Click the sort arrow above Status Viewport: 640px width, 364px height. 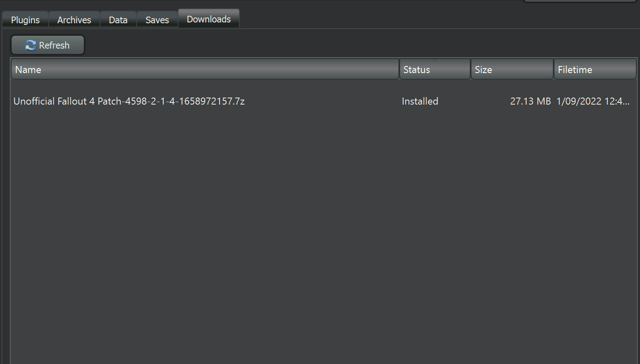pyautogui.click(x=435, y=60)
